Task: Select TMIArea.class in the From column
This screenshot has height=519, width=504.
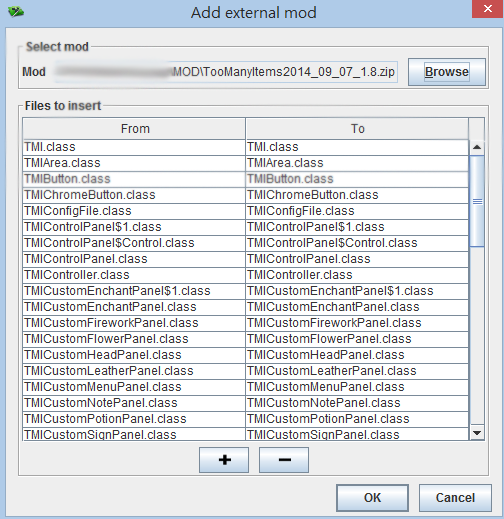Action: (x=134, y=163)
